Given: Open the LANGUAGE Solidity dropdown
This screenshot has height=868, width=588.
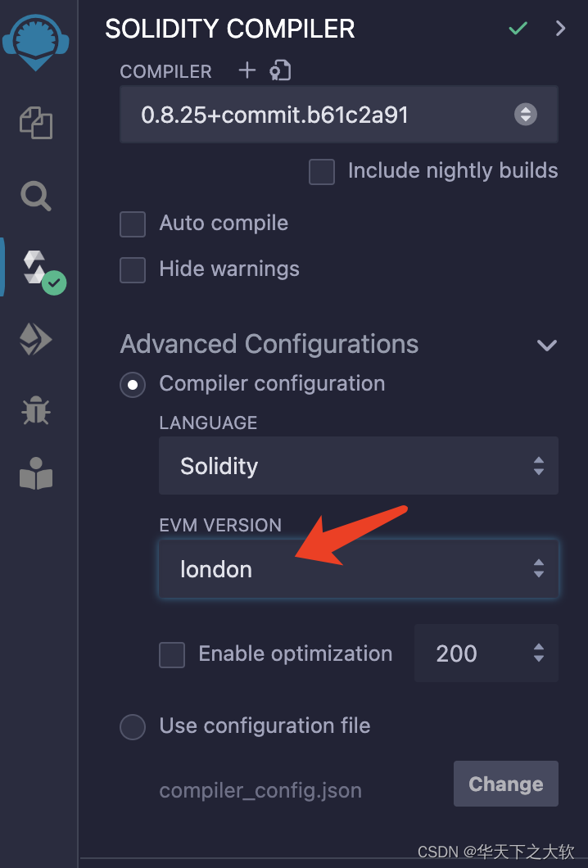Looking at the screenshot, I should [x=359, y=466].
